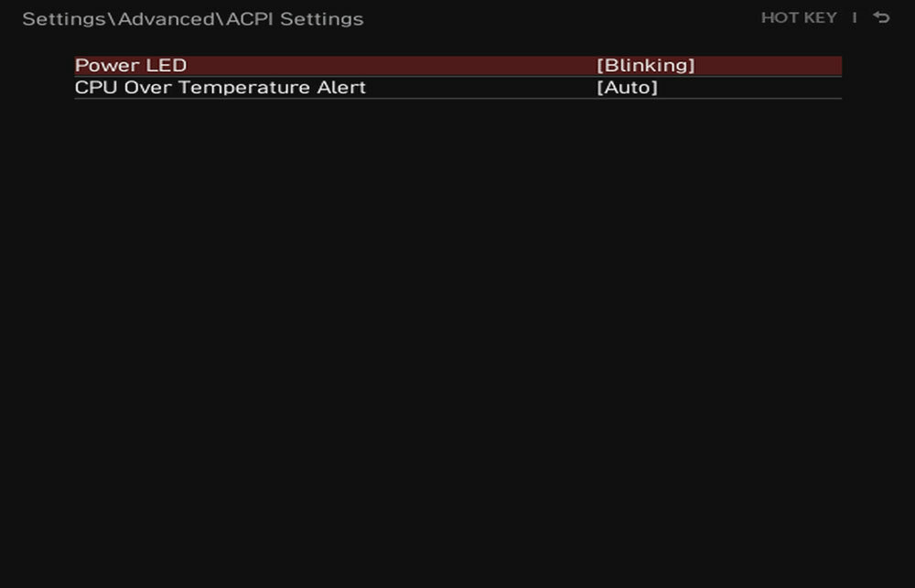The image size is (915, 588).
Task: Change Power LED mode from Blinking
Action: click(645, 65)
